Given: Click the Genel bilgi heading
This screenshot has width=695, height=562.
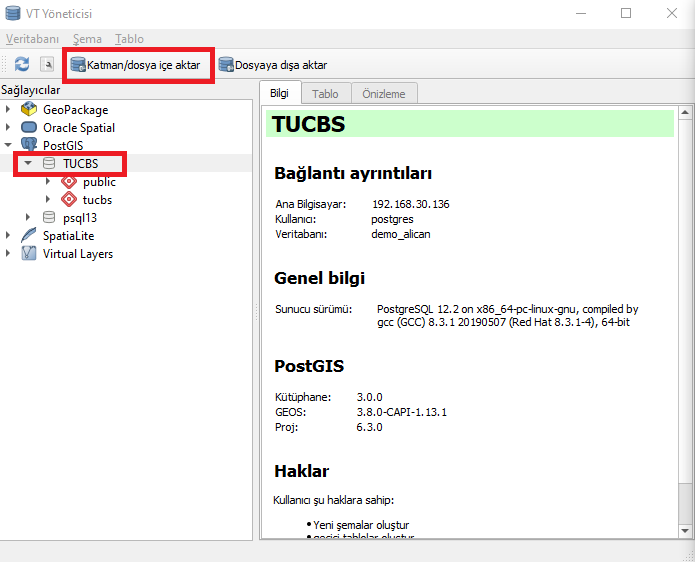Looking at the screenshot, I should (x=320, y=278).
